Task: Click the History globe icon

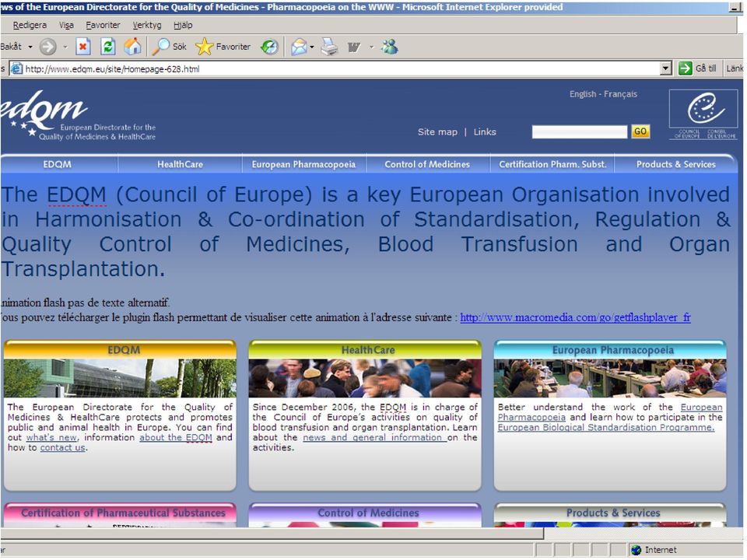Action: (270, 47)
